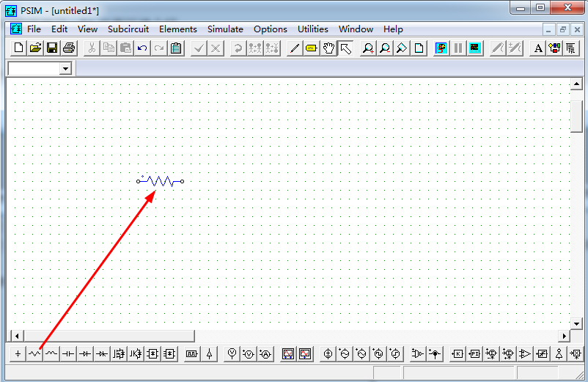Select the Wire drawing tool
The image size is (588, 382).
pos(295,48)
